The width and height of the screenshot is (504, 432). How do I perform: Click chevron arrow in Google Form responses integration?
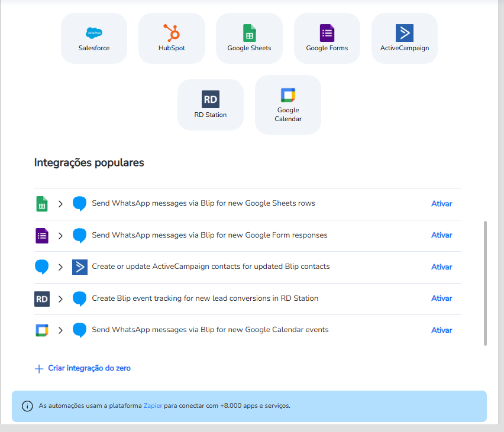(60, 236)
